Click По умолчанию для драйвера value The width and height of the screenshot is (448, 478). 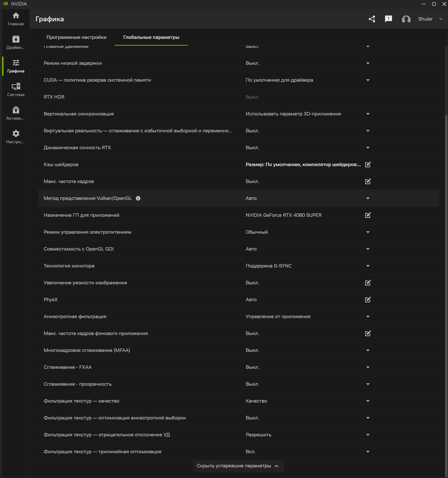[x=279, y=80]
